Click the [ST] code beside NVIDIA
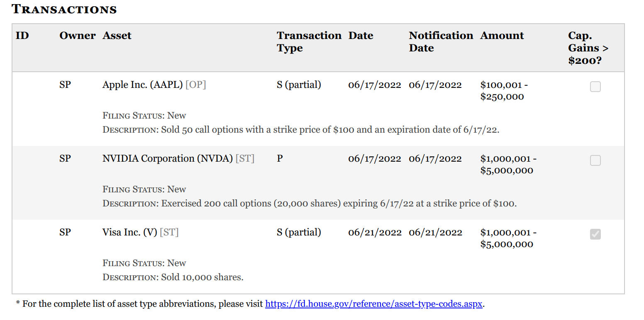The image size is (644, 320). 245,158
